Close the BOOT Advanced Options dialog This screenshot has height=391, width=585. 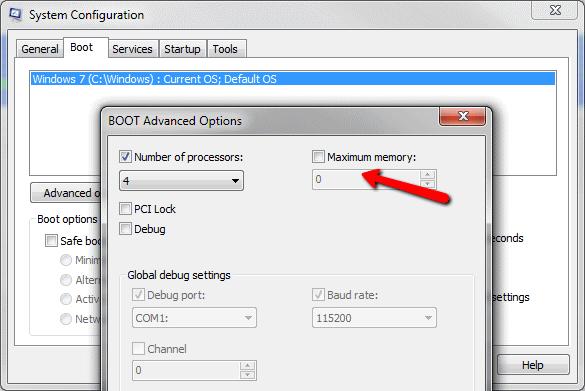tap(463, 116)
